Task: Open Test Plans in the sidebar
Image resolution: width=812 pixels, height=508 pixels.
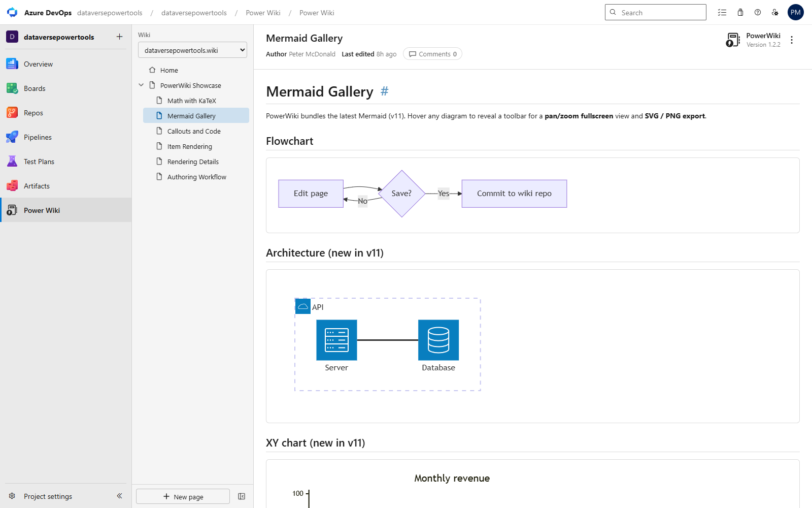Action: point(66,162)
